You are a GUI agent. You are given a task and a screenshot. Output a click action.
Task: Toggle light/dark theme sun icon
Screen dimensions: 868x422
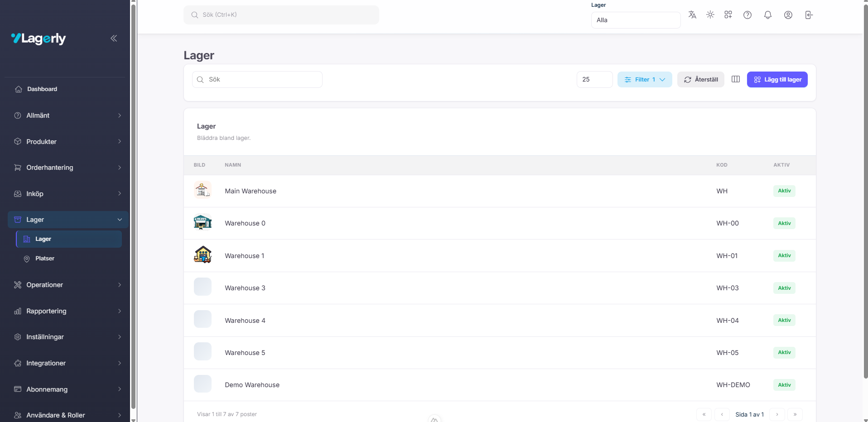[x=710, y=15]
